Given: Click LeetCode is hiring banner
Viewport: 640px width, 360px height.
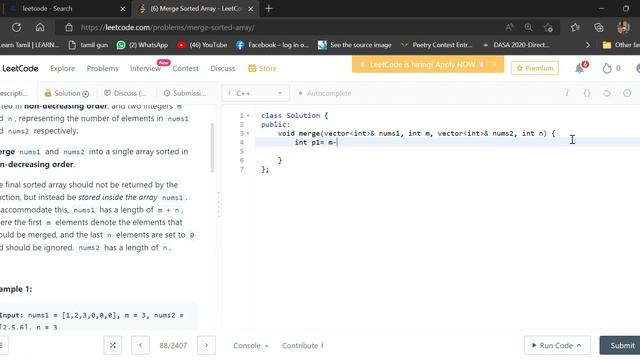Looking at the screenshot, I should click(x=428, y=64).
